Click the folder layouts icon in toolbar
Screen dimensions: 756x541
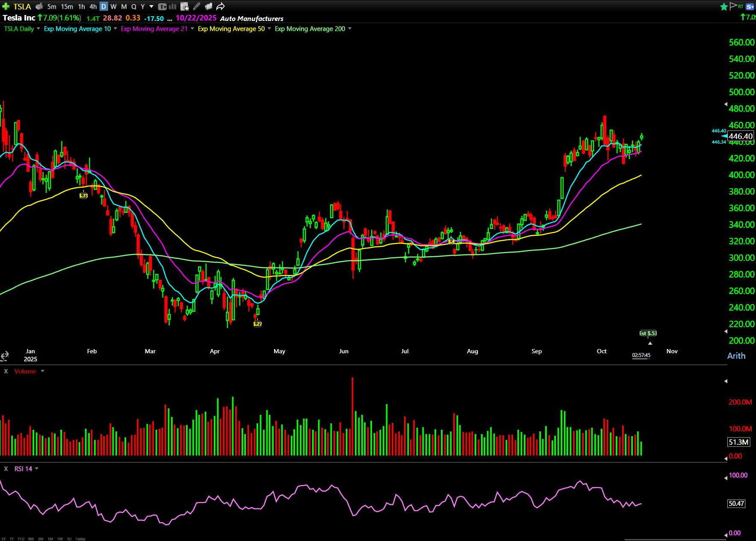[x=209, y=6]
